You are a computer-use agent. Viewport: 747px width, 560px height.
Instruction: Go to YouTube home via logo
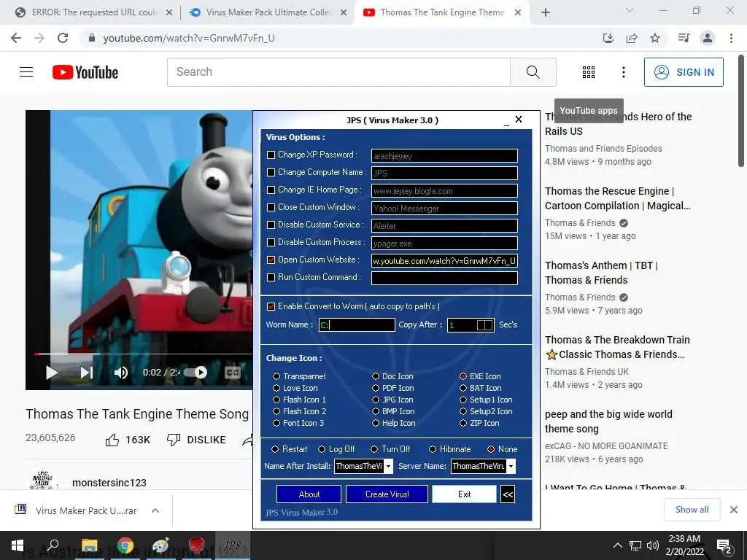click(x=85, y=72)
